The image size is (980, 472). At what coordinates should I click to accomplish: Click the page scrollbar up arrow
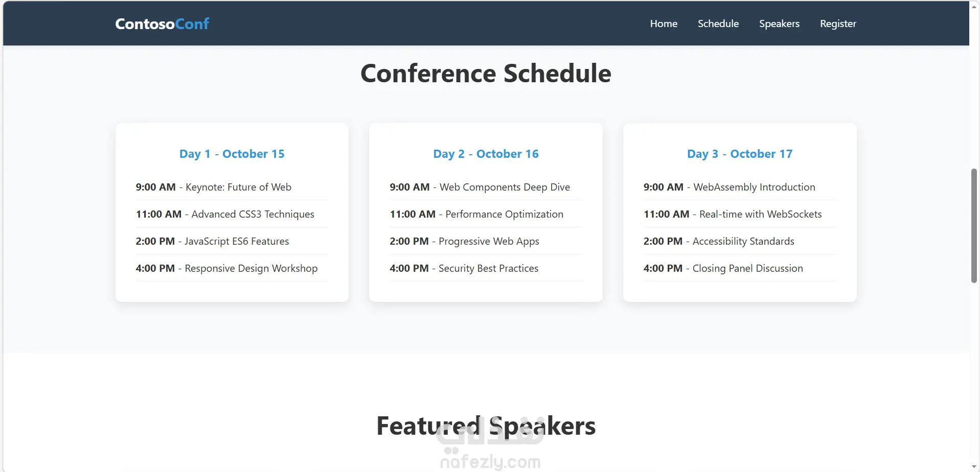pos(974,6)
